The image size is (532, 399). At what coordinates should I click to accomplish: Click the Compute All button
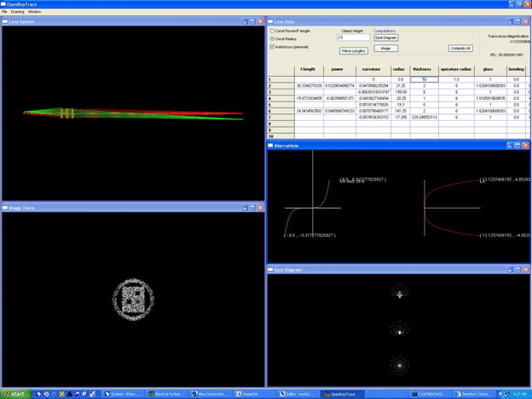[x=460, y=49]
